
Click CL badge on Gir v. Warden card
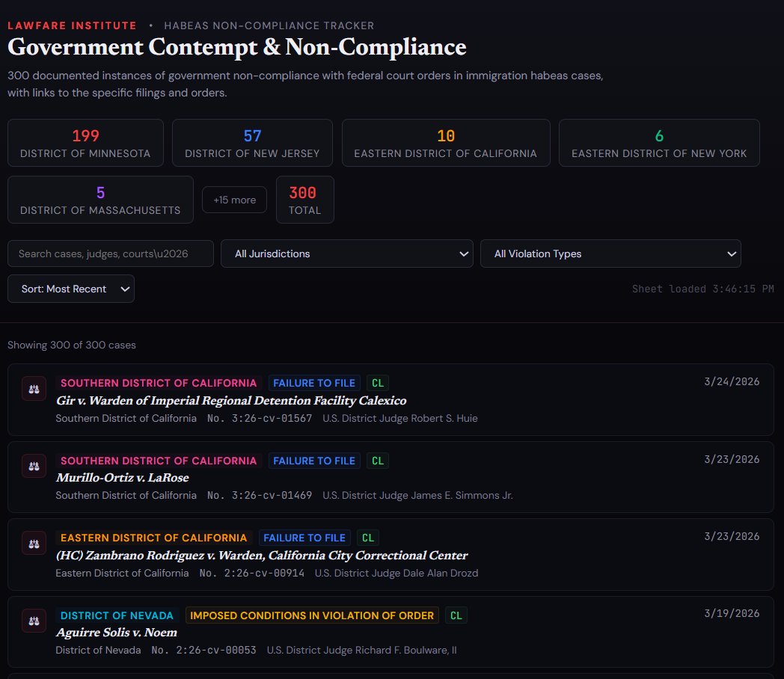click(x=378, y=383)
